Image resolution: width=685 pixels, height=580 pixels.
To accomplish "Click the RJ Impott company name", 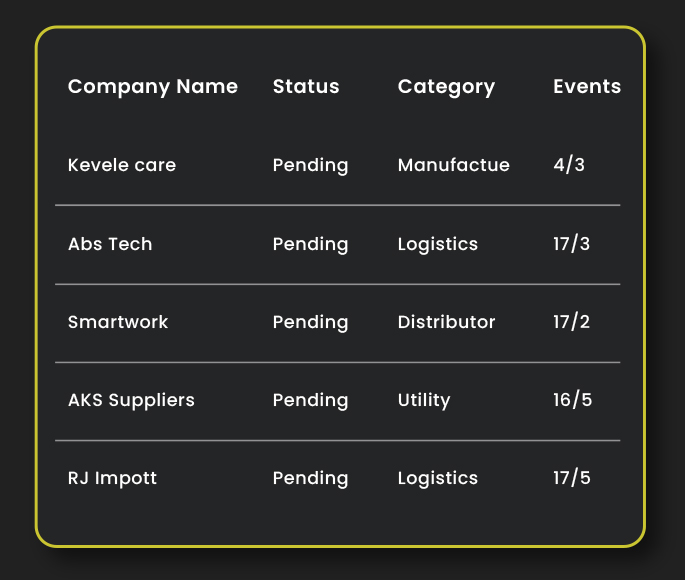I will [112, 478].
